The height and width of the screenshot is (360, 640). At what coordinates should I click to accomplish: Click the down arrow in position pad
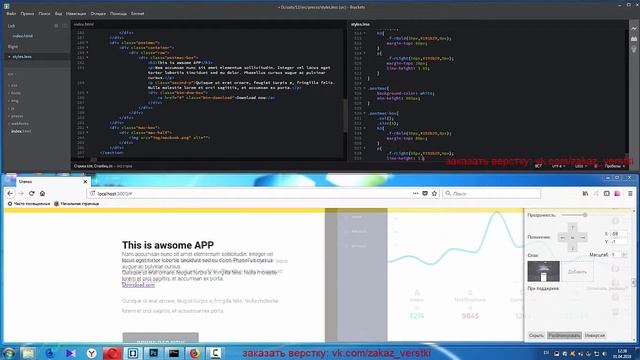click(572, 247)
